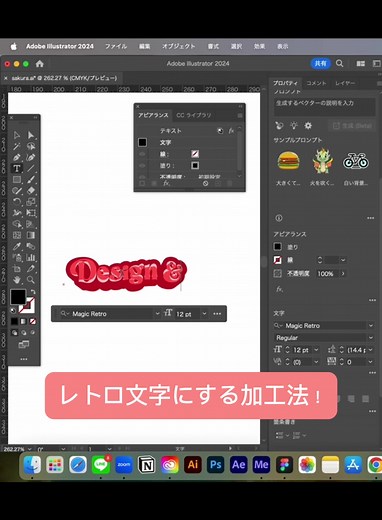Click the Illustrator home icon
Screen dimensions: 382x520
[x=40, y=63]
